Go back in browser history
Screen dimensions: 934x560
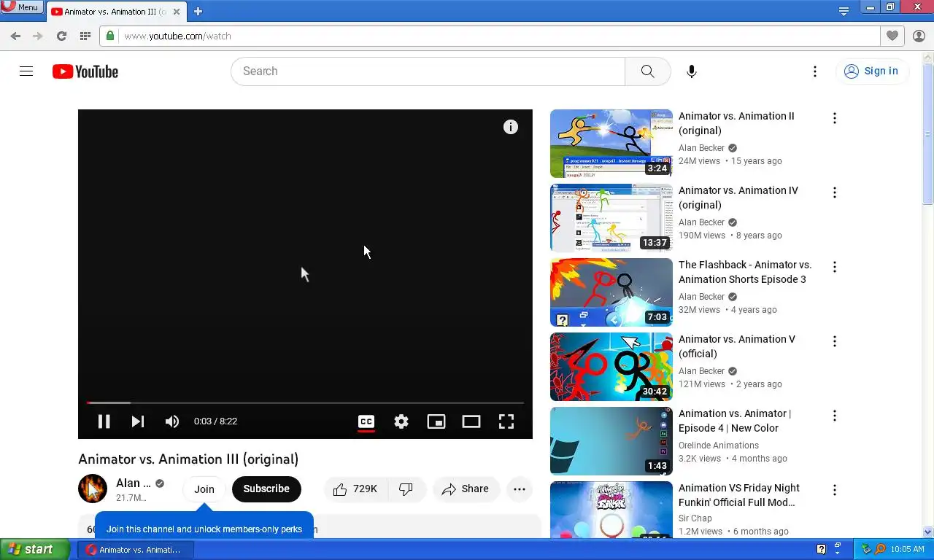pos(15,36)
